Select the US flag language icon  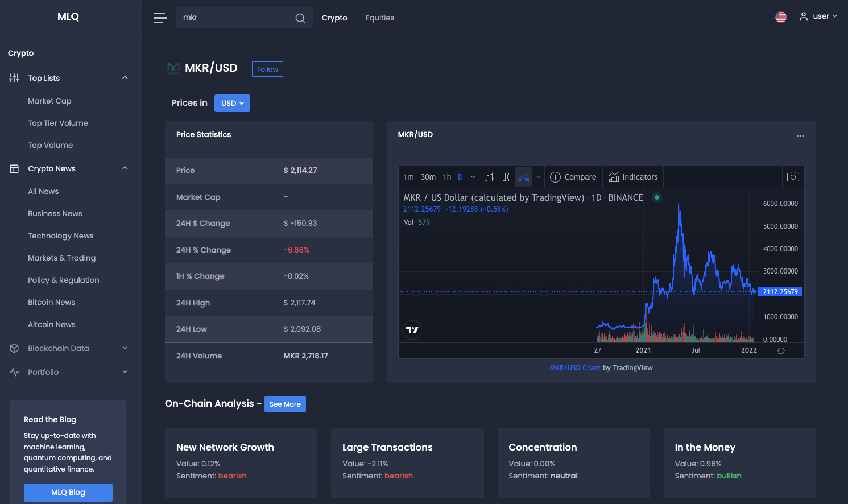tap(781, 17)
